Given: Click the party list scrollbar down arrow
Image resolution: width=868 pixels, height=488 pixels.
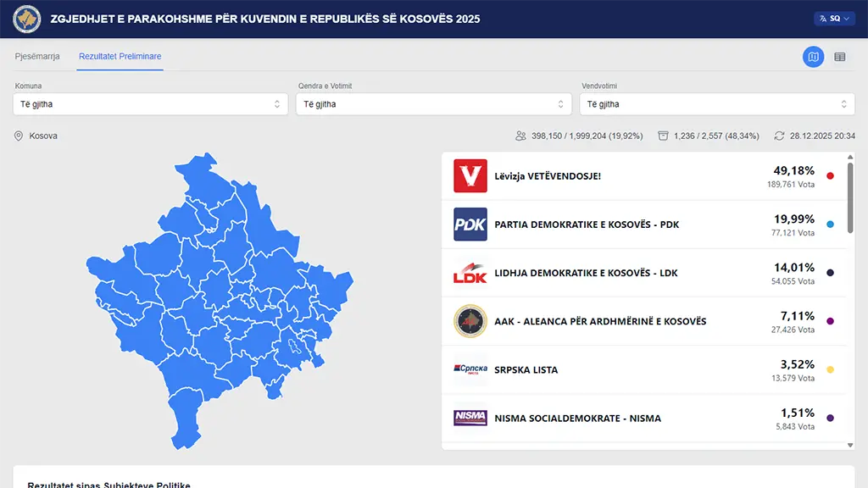Looking at the screenshot, I should [x=850, y=444].
